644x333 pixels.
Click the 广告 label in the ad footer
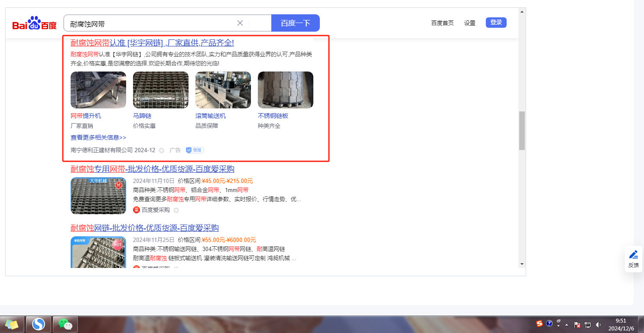175,150
